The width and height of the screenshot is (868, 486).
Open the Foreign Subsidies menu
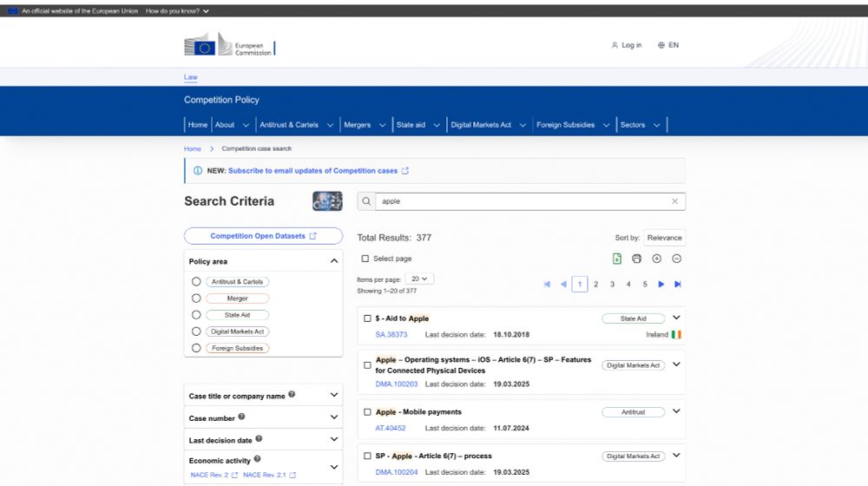coord(572,125)
